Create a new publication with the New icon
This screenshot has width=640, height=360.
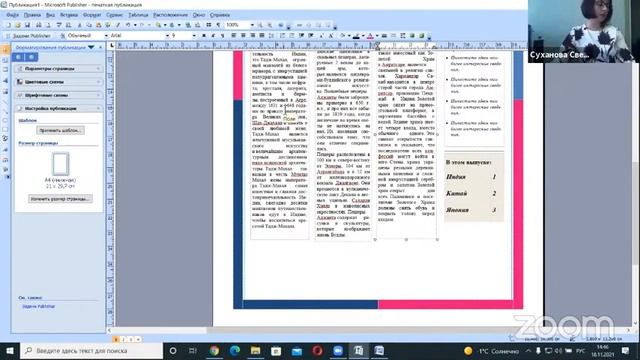coord(8,25)
